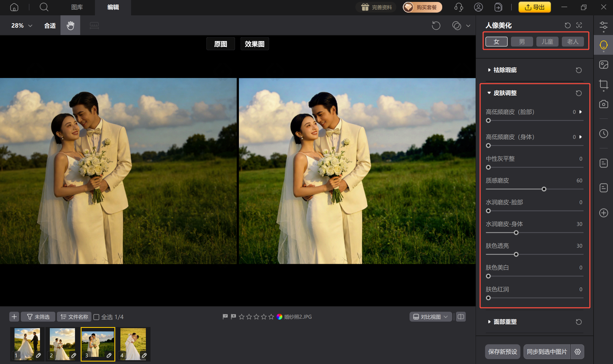This screenshot has width=613, height=364.
Task: Click the export button
Action: (534, 7)
